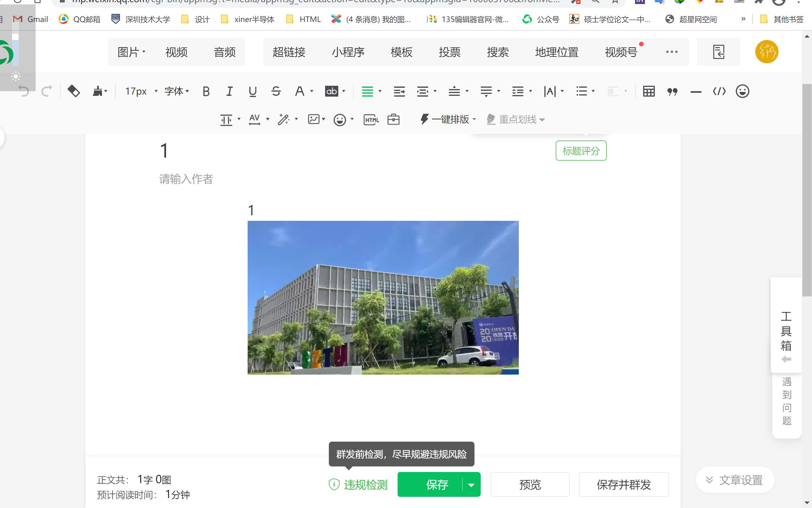Click the Underline formatting icon
This screenshot has height=508, width=812.
point(253,91)
